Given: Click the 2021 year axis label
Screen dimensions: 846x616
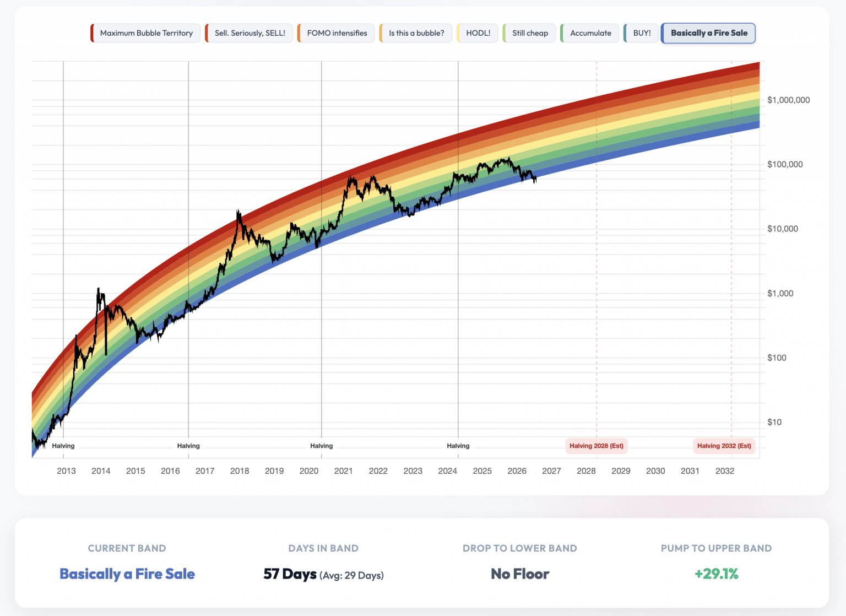Looking at the screenshot, I should pos(344,471).
